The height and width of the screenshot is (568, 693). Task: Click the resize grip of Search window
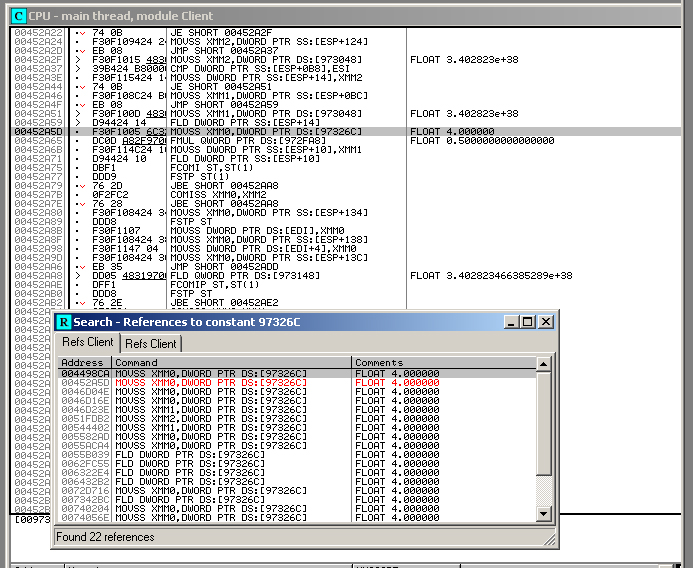click(549, 540)
